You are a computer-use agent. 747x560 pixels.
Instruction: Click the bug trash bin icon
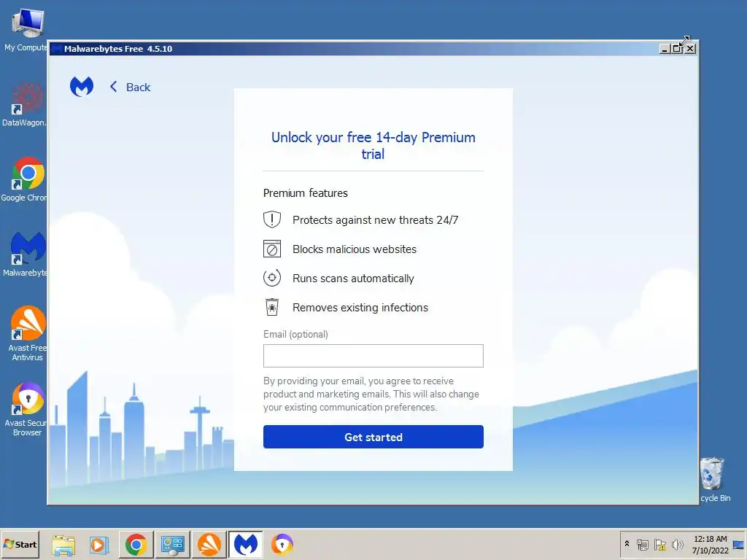272,307
